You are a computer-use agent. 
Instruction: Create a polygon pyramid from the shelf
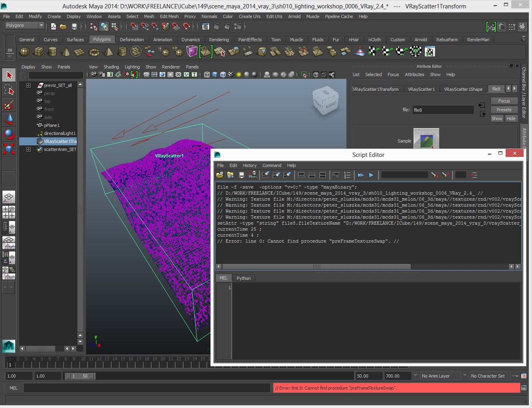[x=108, y=52]
